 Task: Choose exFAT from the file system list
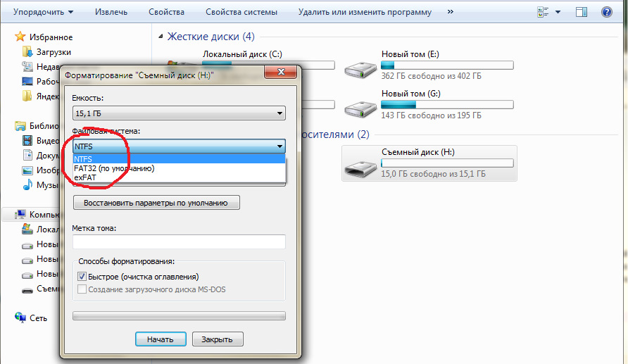[179, 177]
